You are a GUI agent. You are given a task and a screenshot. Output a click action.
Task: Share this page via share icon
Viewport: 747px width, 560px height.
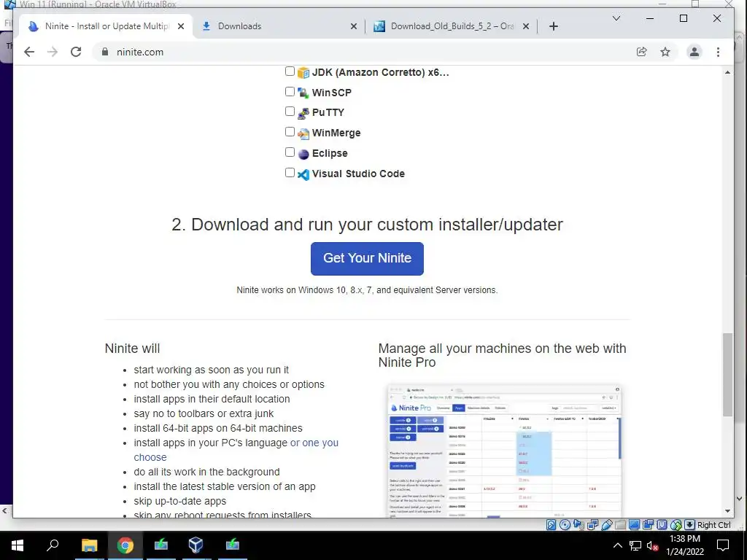642,52
